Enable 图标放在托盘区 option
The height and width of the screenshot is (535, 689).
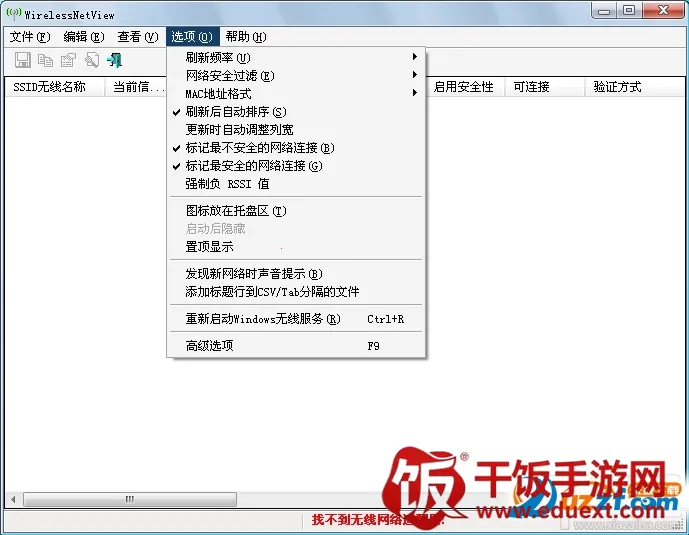coord(235,211)
